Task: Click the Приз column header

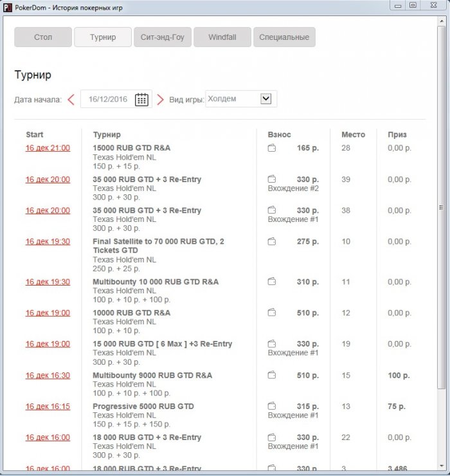Action: [397, 135]
